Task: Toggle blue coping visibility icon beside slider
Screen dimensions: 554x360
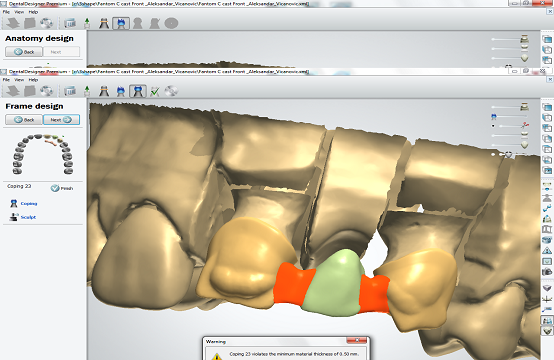Action: click(494, 116)
